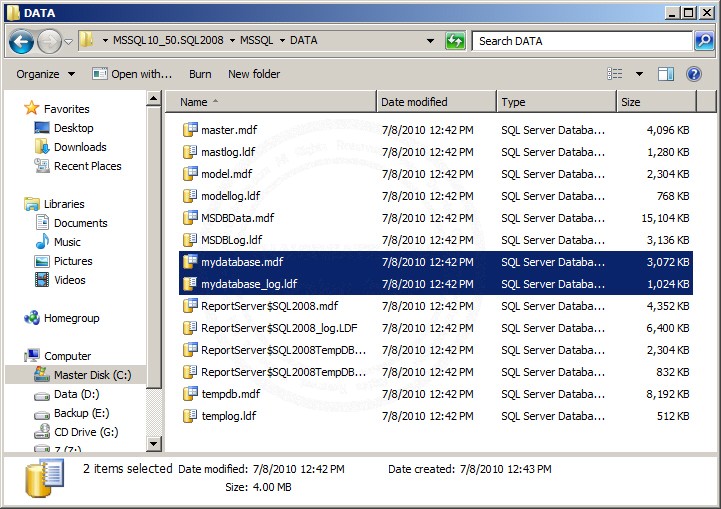Click the search magnifier icon
721x509 pixels.
(704, 41)
